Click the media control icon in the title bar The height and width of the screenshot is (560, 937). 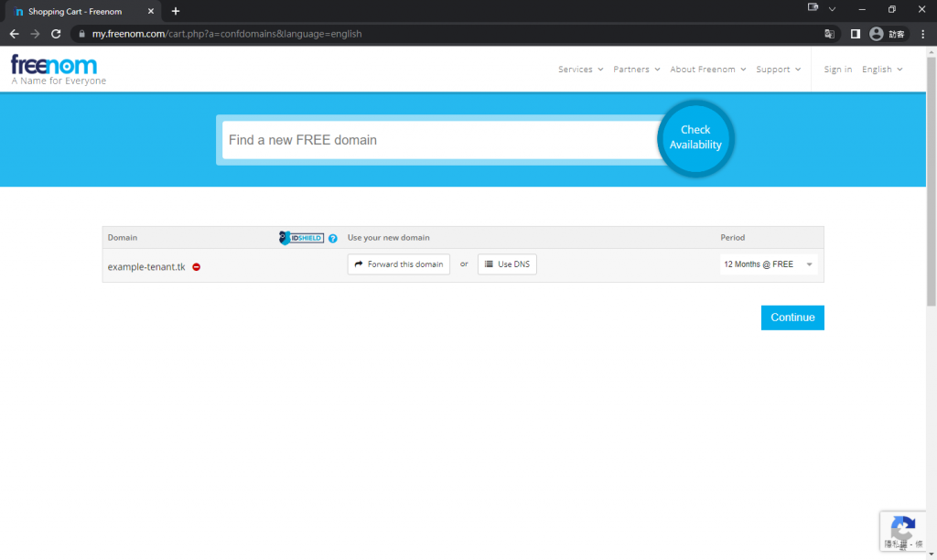click(x=813, y=7)
